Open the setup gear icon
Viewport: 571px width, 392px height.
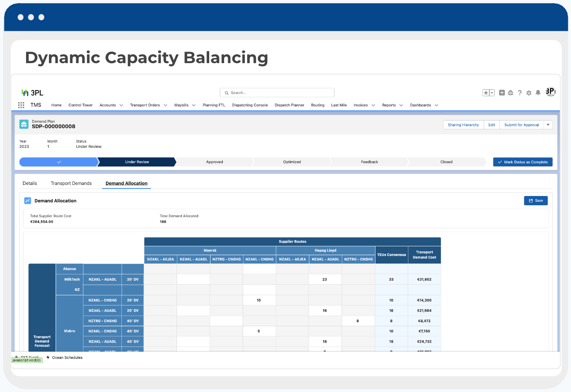tap(529, 93)
